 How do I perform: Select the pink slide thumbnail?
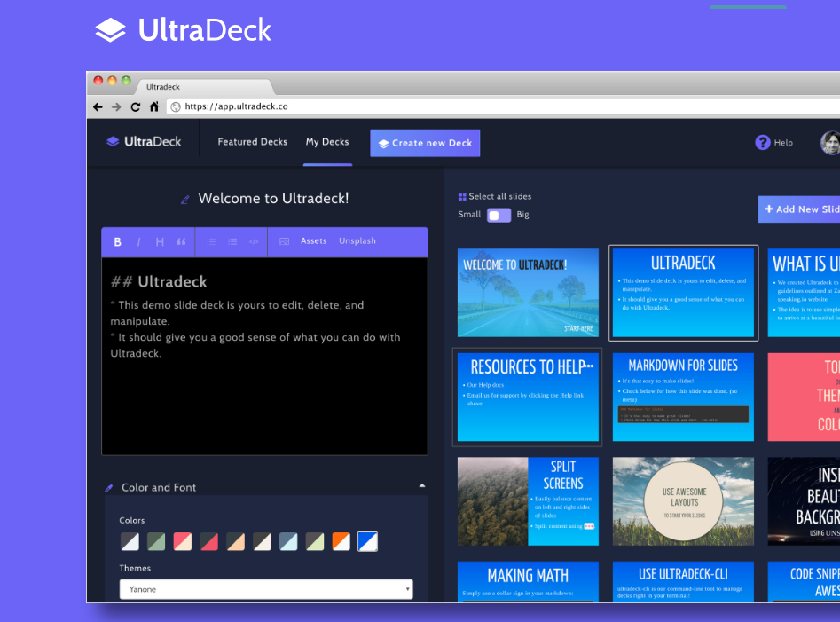tap(804, 397)
